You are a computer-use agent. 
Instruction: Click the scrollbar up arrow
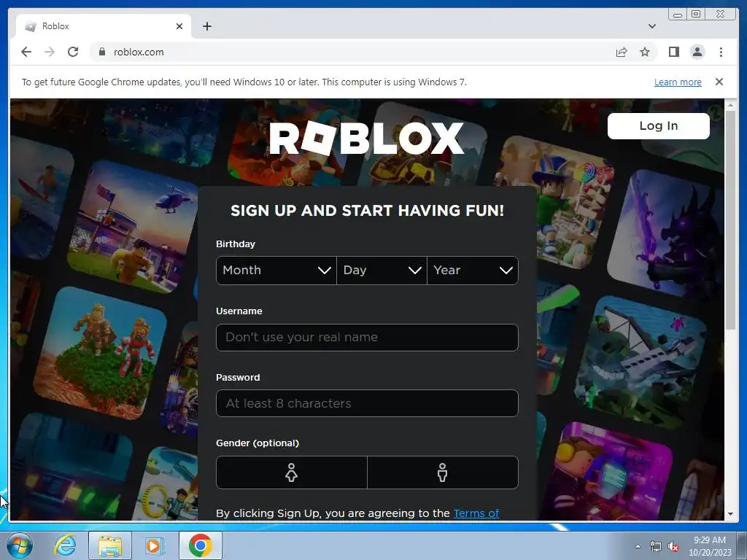coord(730,104)
